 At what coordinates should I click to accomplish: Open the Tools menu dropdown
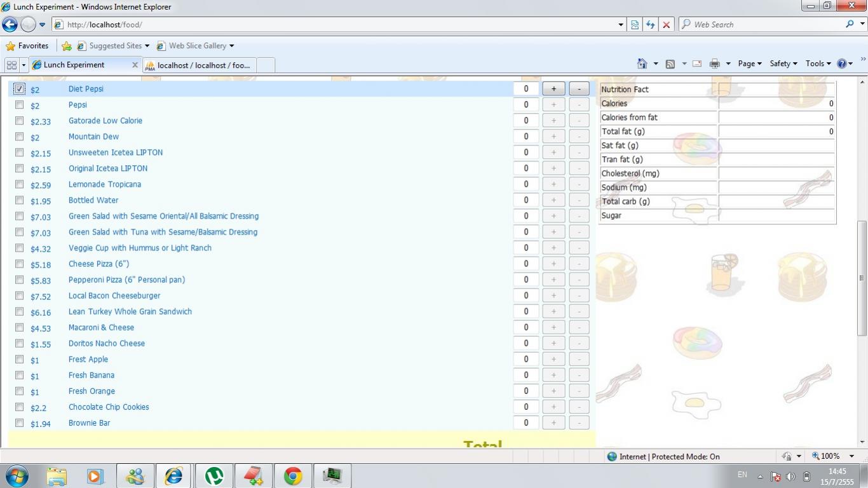pyautogui.click(x=818, y=64)
